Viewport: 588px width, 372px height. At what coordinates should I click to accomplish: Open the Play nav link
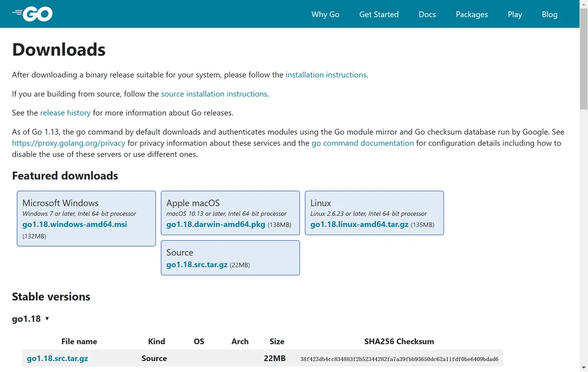(x=514, y=14)
